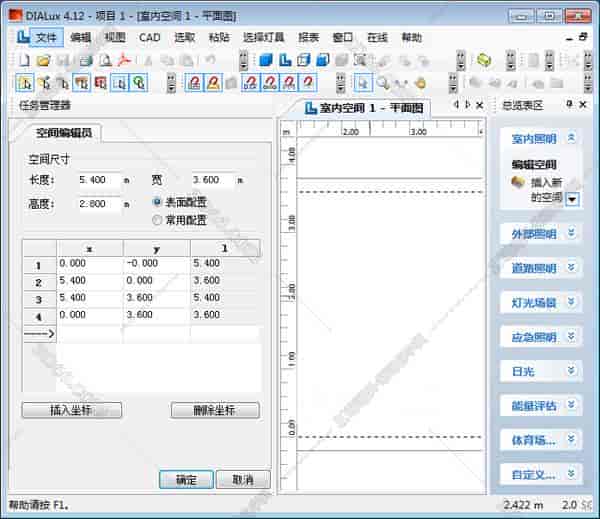Expand the 道路照明 section
The image size is (600, 519).
pyautogui.click(x=572, y=268)
